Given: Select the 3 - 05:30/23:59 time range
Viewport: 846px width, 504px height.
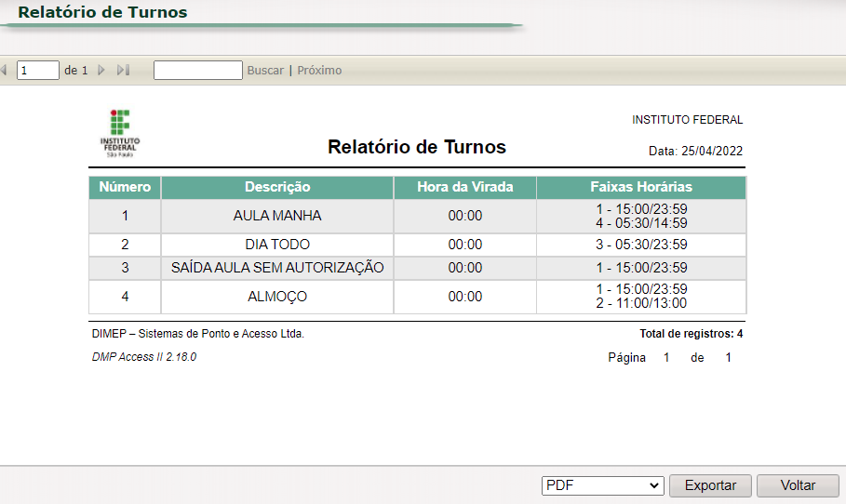Looking at the screenshot, I should coord(641,245).
